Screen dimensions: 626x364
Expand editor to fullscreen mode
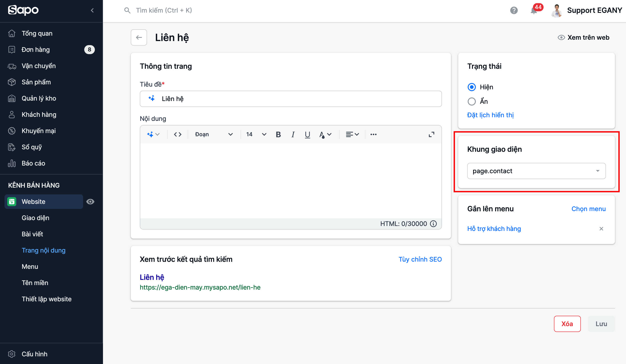pos(432,134)
